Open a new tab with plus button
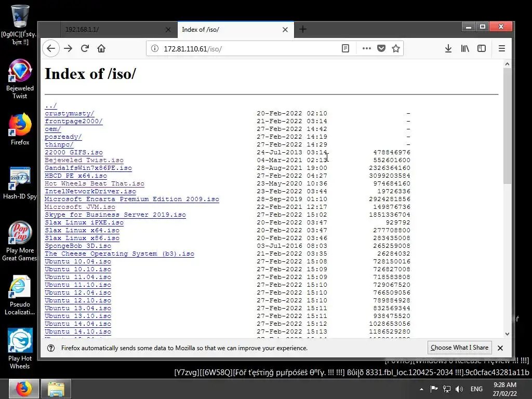 (303, 30)
